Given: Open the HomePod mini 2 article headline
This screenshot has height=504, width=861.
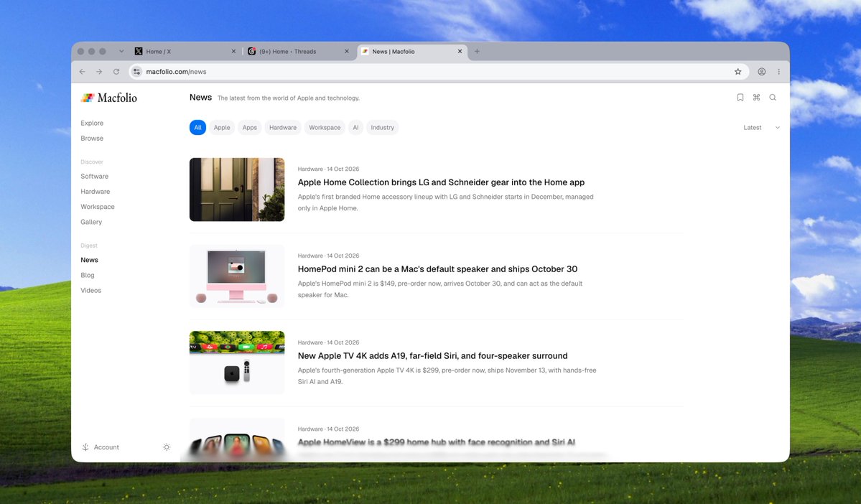Looking at the screenshot, I should 437,269.
